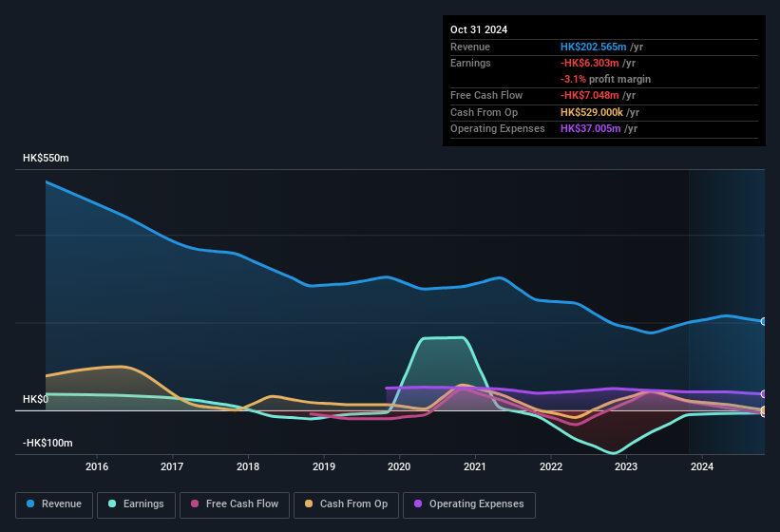780x532 pixels.
Task: Click the -HK$6.303m earnings value
Action: tap(590, 63)
